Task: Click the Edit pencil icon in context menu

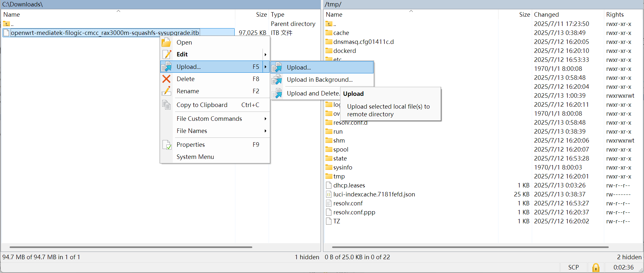Action: [x=166, y=54]
